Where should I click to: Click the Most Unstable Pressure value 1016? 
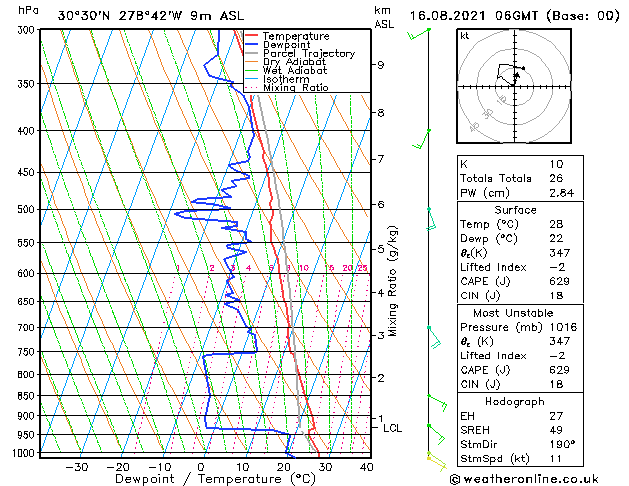(x=563, y=327)
